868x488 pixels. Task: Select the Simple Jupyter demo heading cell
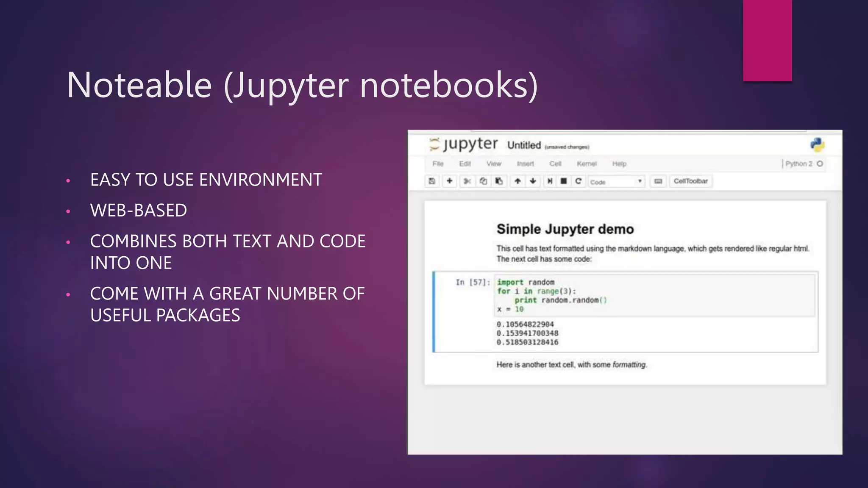tap(565, 229)
